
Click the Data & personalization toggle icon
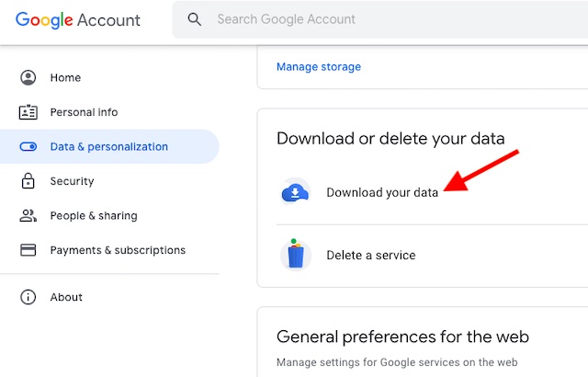tap(28, 147)
